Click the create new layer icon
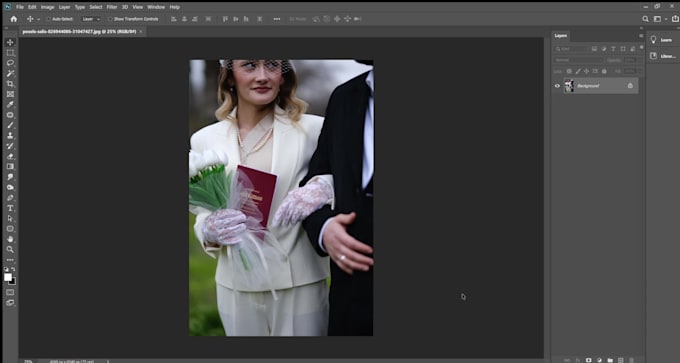Screen dimensions: 680x363 (x=621, y=360)
